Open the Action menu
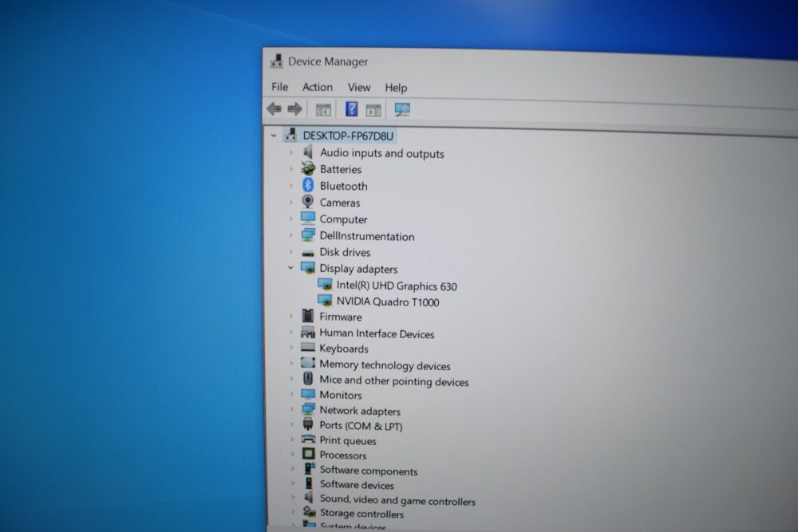The image size is (798, 532). coord(318,87)
